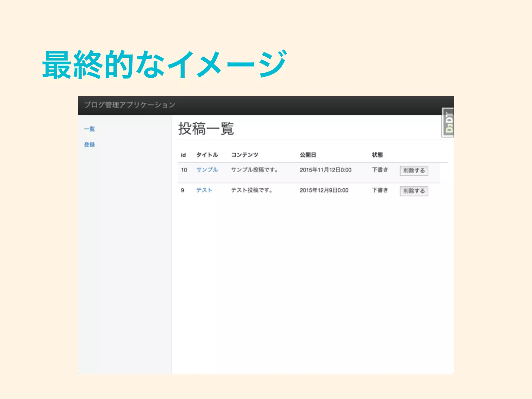Select the テスト投稿です。 content cell

[252, 190]
